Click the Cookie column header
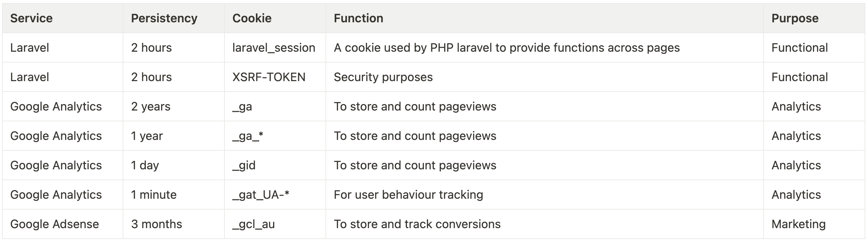868x242 pixels. tap(252, 18)
